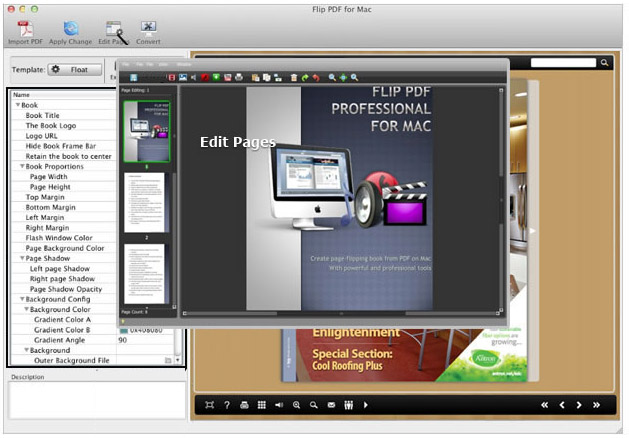This screenshot has width=629, height=438.
Task: Jump to the first page of the flipbook
Action: tap(544, 405)
